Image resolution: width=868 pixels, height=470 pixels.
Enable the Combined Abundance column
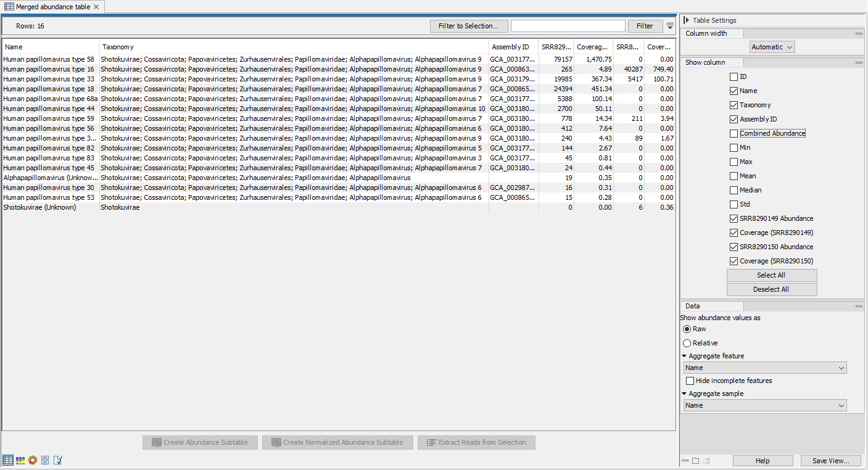click(x=734, y=133)
